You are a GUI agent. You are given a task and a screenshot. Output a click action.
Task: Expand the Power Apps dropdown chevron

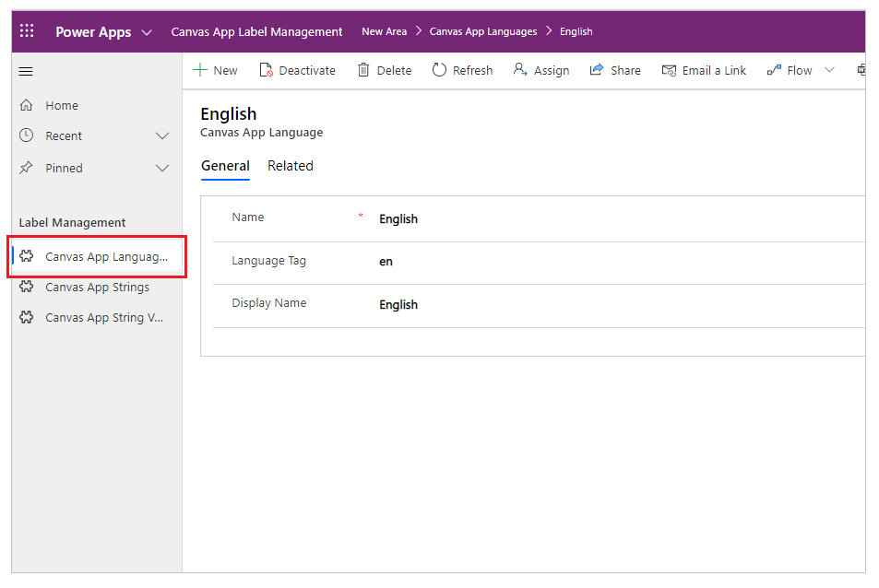(147, 32)
